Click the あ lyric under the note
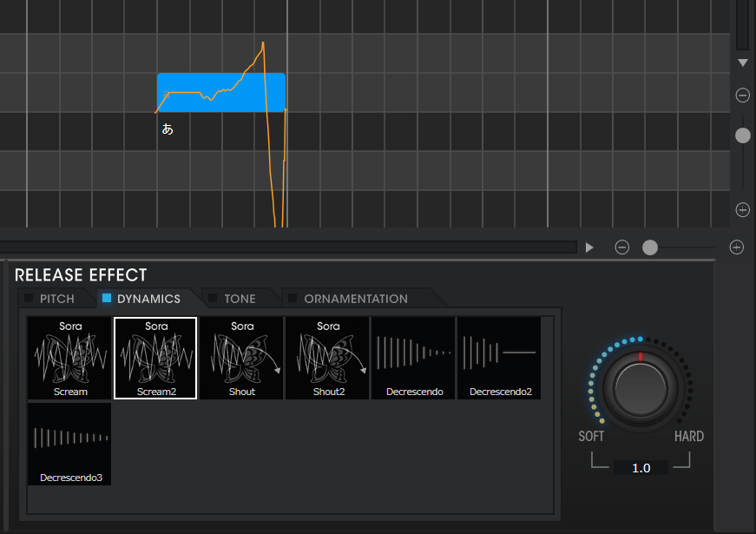This screenshot has width=756, height=534. 168,129
